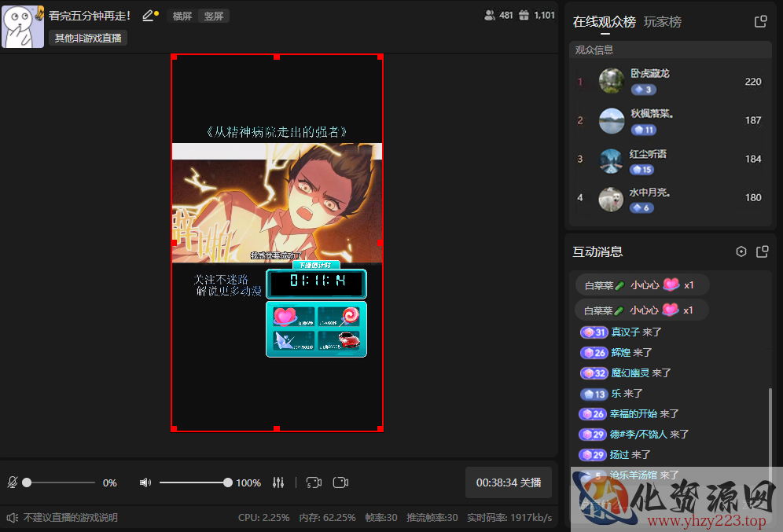
Task: End stream with 关播 button
Action: pos(509,482)
